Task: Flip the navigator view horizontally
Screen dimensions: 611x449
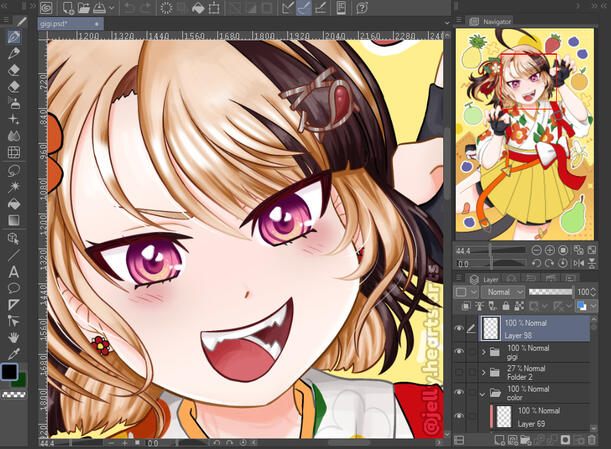Action: pos(579,263)
